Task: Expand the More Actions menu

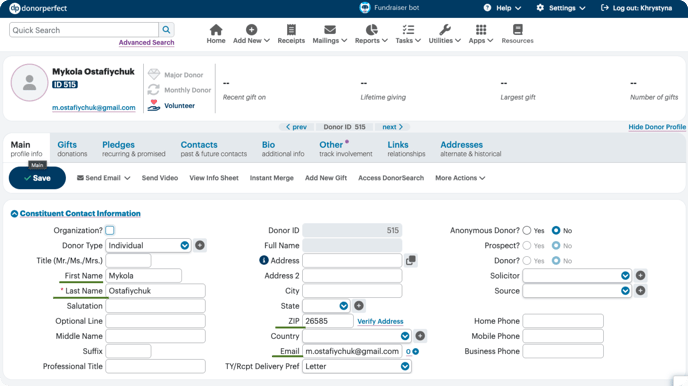Action: pos(460,178)
